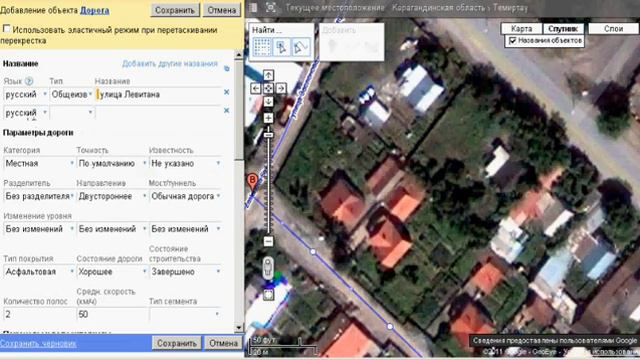Click Отмена button at the bottom
Screen dimensions: 640x360
pos(223,343)
